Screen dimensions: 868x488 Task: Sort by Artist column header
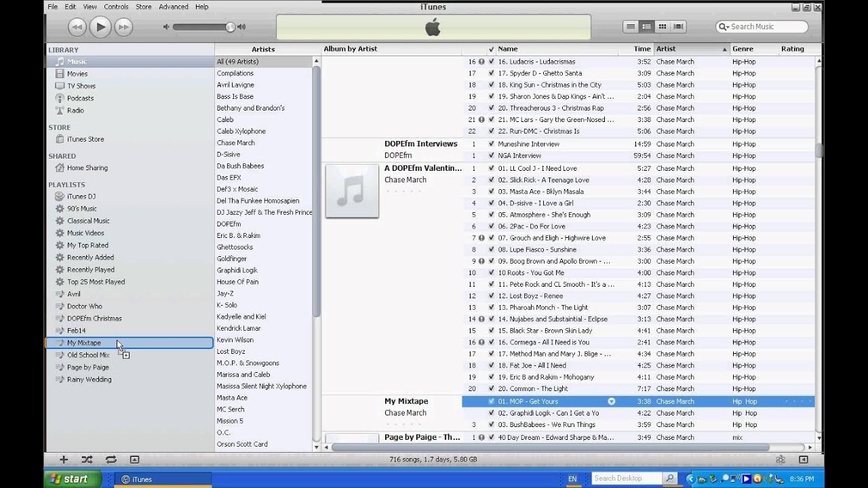coord(692,49)
